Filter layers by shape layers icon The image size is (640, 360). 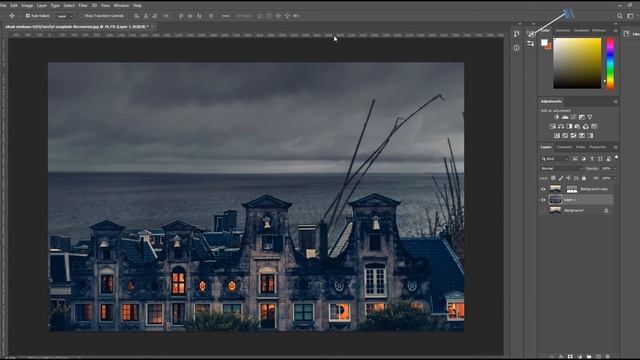pos(600,159)
